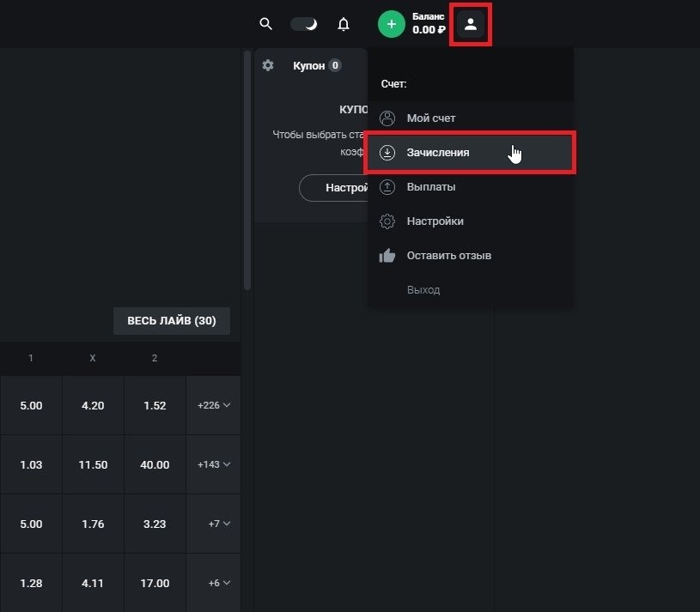
Task: Expand the +6 additional markets
Action: [213, 583]
